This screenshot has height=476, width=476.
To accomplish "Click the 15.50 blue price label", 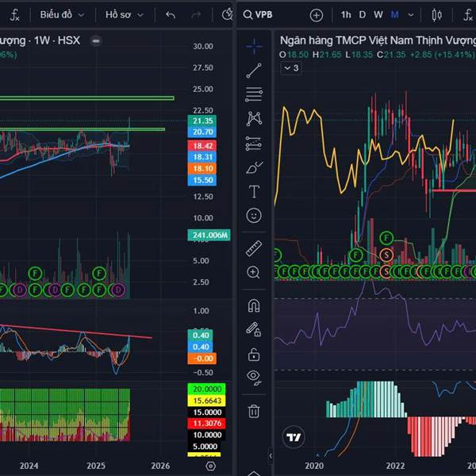I will 202,180.
